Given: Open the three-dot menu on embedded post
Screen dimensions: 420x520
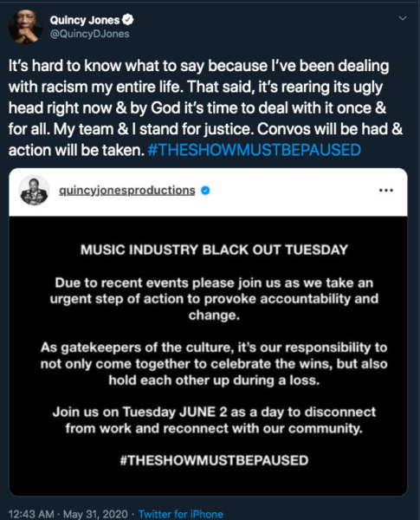Looking at the screenshot, I should point(386,191).
